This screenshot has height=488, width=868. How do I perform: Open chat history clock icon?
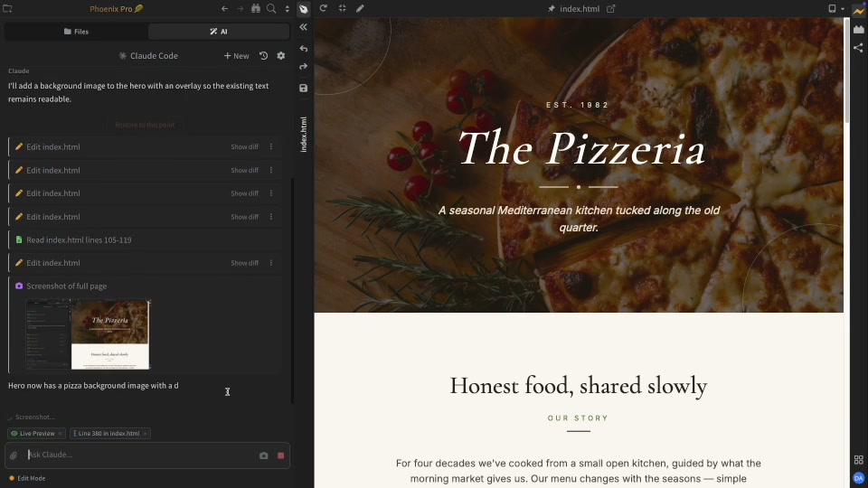[263, 56]
